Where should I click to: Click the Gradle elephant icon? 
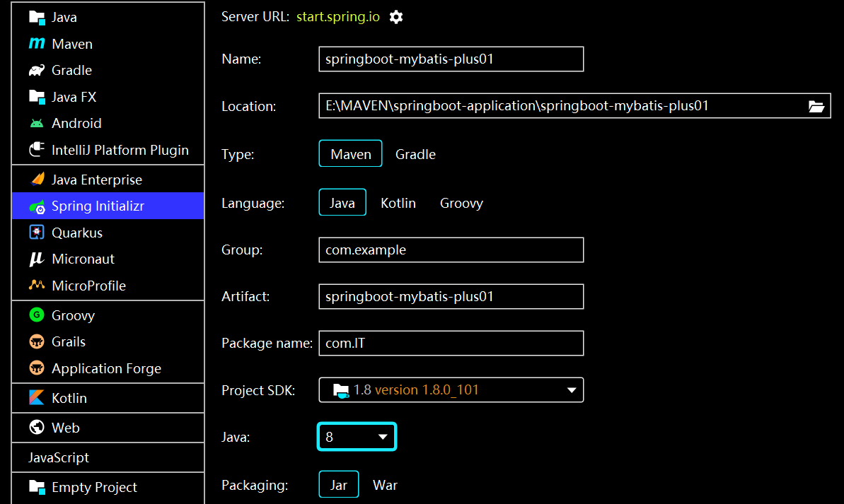click(x=37, y=70)
